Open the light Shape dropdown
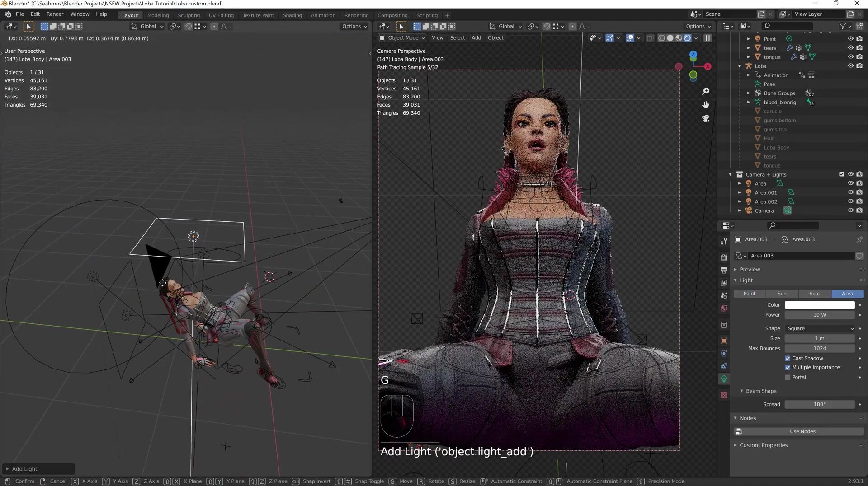Screen dimensions: 868x486 pyautogui.click(x=820, y=328)
